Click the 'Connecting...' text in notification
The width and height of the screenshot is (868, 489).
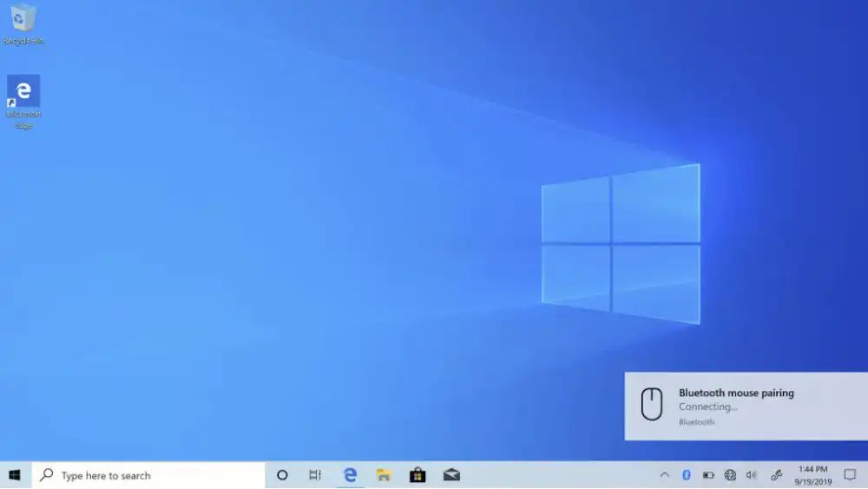coord(708,406)
